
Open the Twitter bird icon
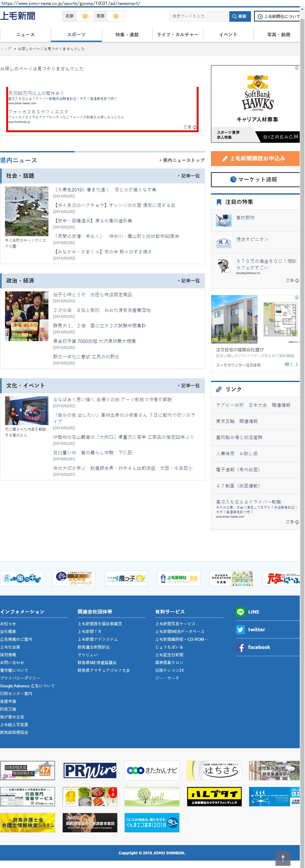240,629
